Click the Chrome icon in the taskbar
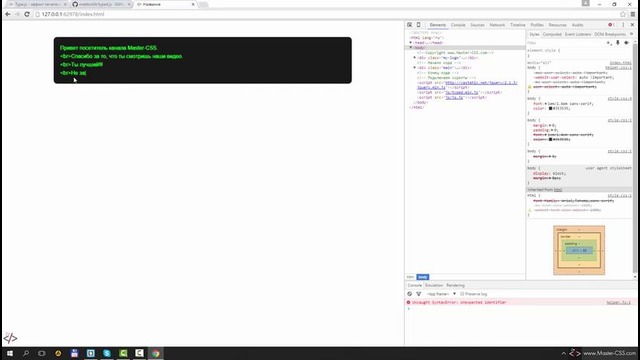 pyautogui.click(x=156, y=353)
